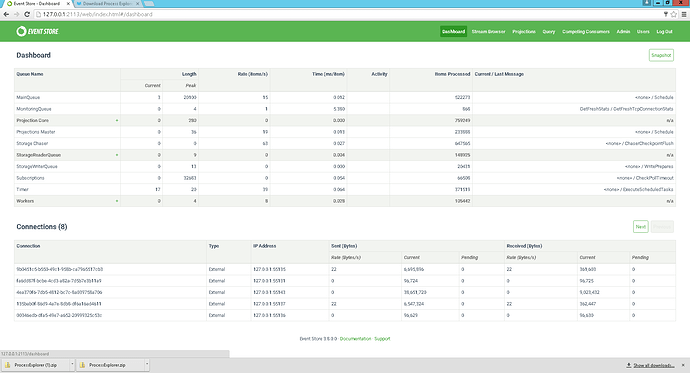The height and width of the screenshot is (373, 690).
Task: Open ProcessExplorer (1).zip download
Action: click(x=36, y=365)
